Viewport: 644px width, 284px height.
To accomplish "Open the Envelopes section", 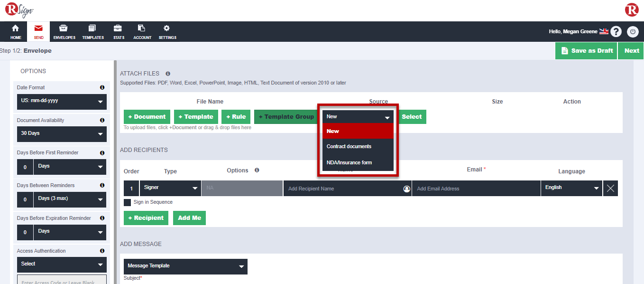I will pos(64,31).
